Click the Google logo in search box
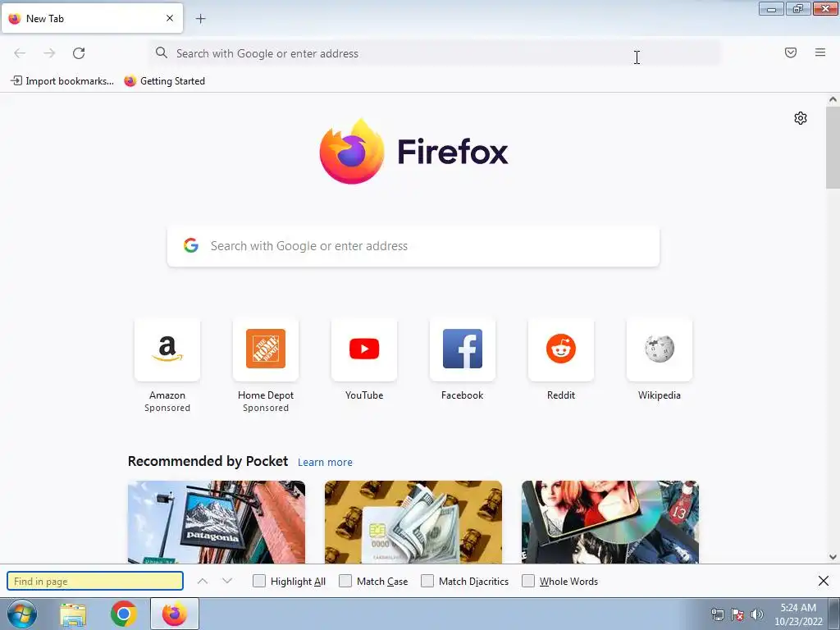This screenshot has width=840, height=630. pyautogui.click(x=191, y=245)
